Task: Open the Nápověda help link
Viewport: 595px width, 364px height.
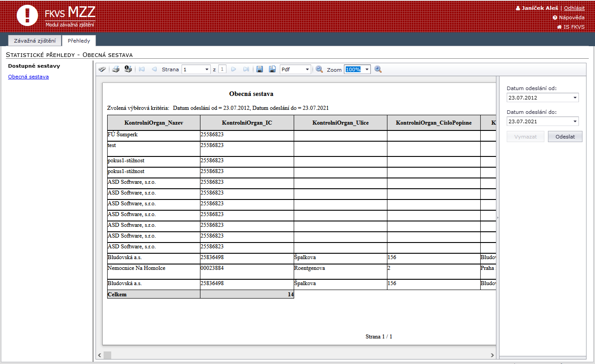Action: (x=572, y=17)
